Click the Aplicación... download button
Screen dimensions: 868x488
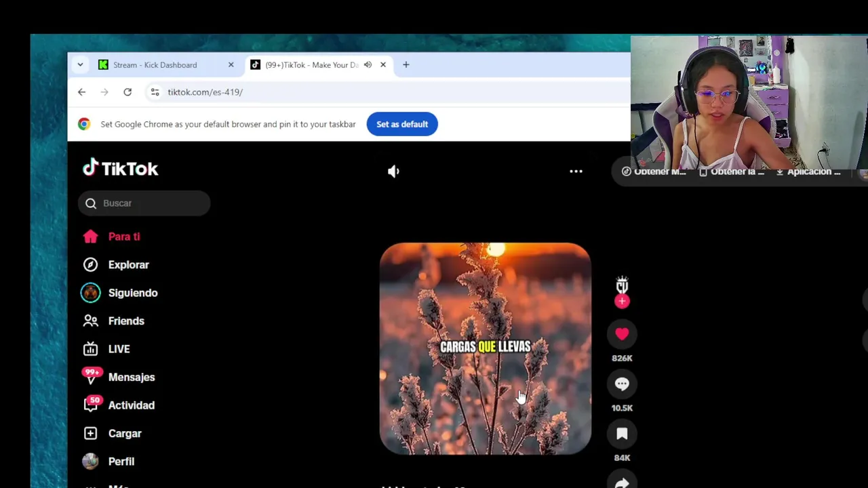tap(808, 171)
